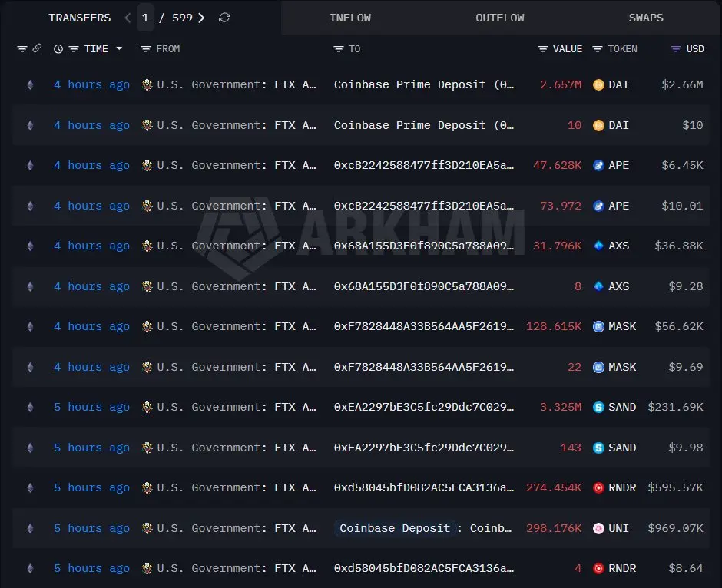Switch to the INFLOW tab
Screen dimensions: 722x588
click(350, 18)
